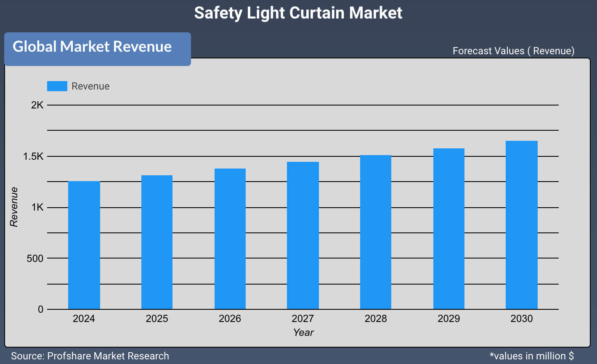Click the 2K y-axis label

[37, 105]
